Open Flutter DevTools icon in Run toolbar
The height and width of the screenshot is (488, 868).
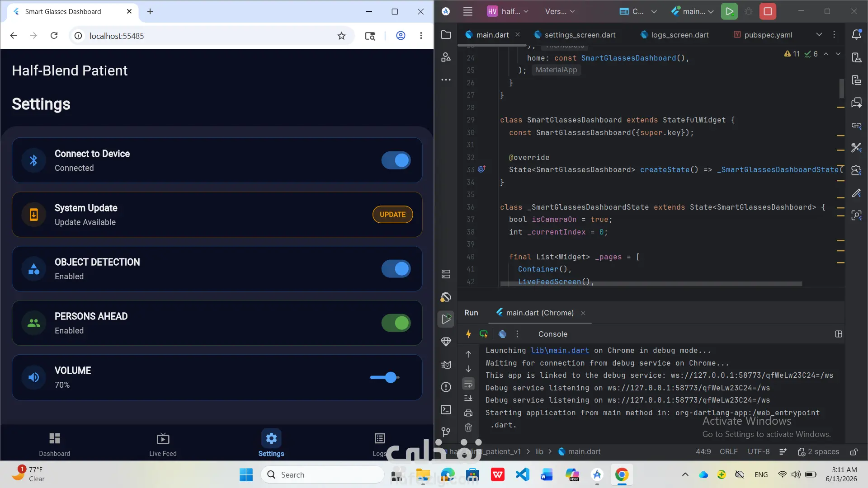coord(502,334)
